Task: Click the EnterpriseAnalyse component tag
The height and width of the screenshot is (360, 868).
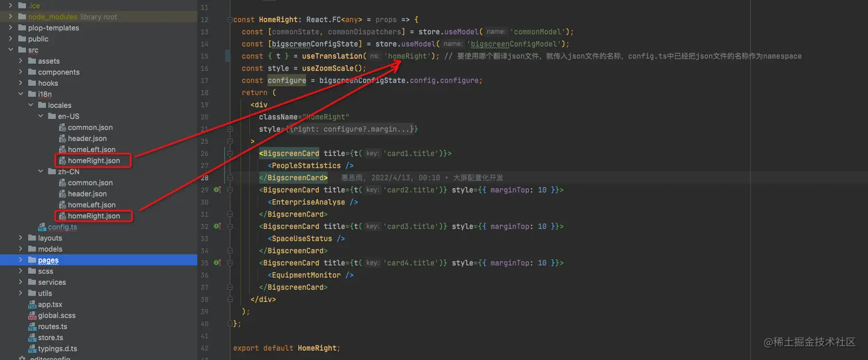Action: click(313, 202)
